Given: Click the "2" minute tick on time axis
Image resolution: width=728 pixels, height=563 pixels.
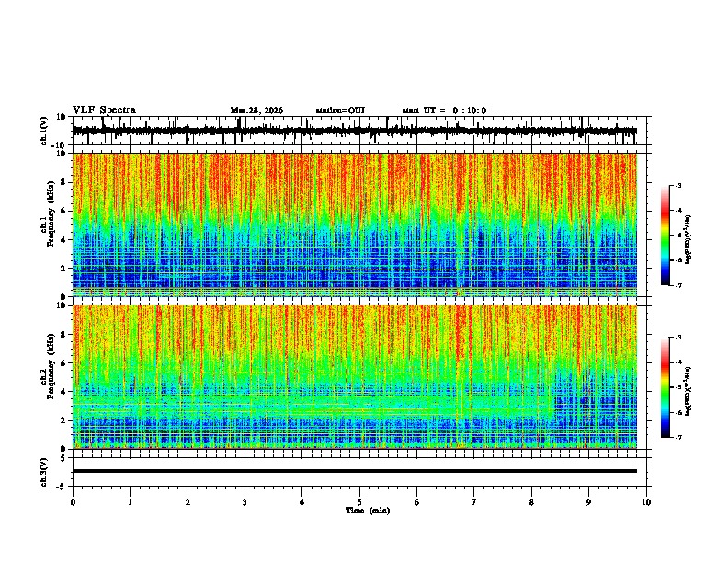Looking at the screenshot, I should 188,502.
